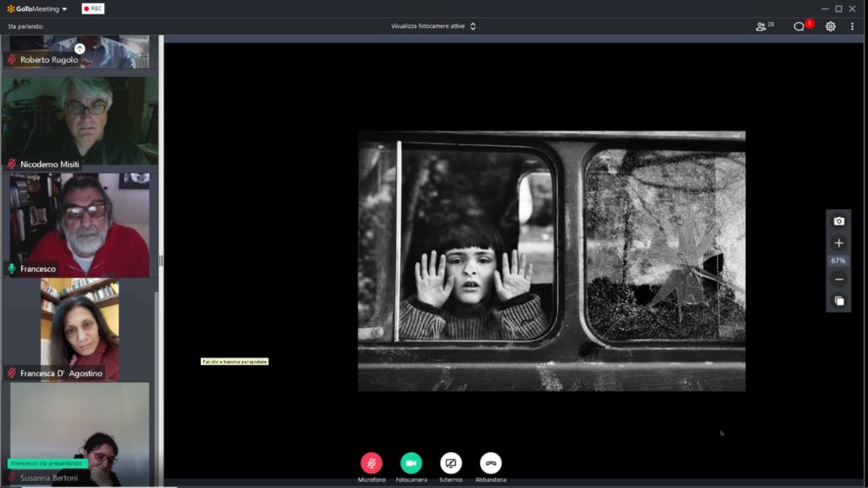The width and height of the screenshot is (868, 488).
Task: Toggle the Microfono mute button
Action: [371, 463]
